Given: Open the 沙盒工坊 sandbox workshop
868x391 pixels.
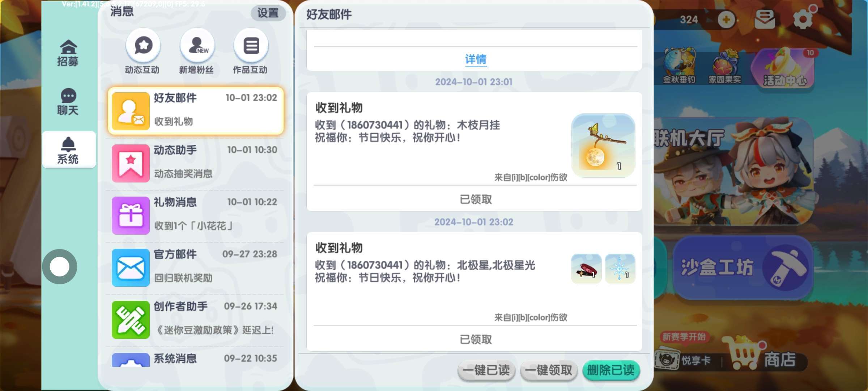Looking at the screenshot, I should (x=743, y=268).
